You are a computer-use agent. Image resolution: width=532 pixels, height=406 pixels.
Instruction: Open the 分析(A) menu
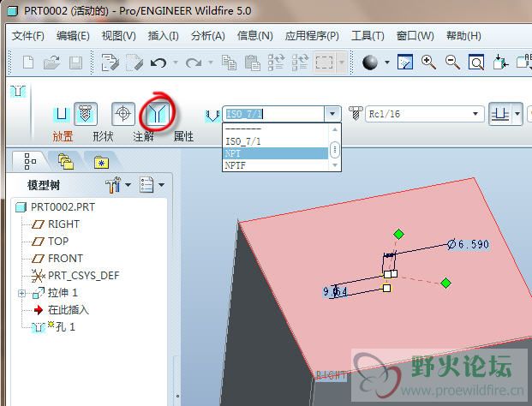point(207,36)
